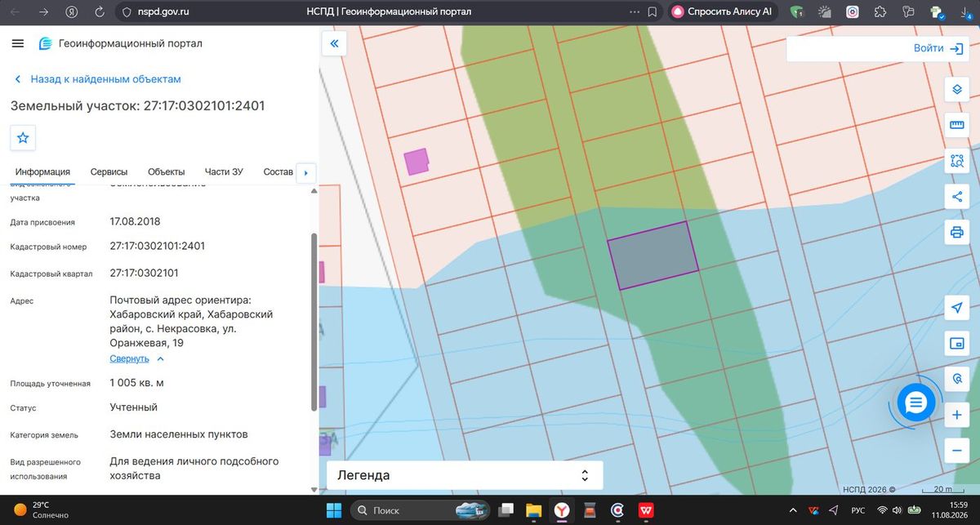Select the highlighted purple parcel on map

(x=653, y=256)
